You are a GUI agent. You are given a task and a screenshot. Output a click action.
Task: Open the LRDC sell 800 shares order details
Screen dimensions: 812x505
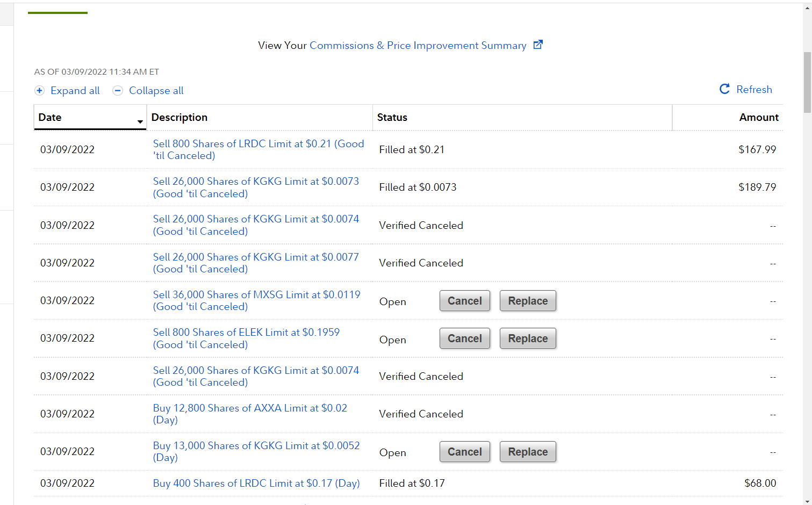coord(258,144)
